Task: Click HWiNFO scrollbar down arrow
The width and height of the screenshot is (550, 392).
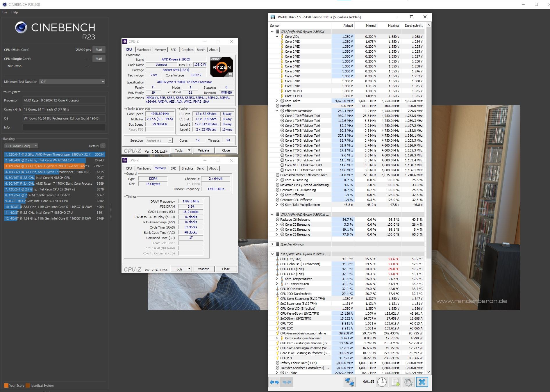Action: click(x=428, y=372)
